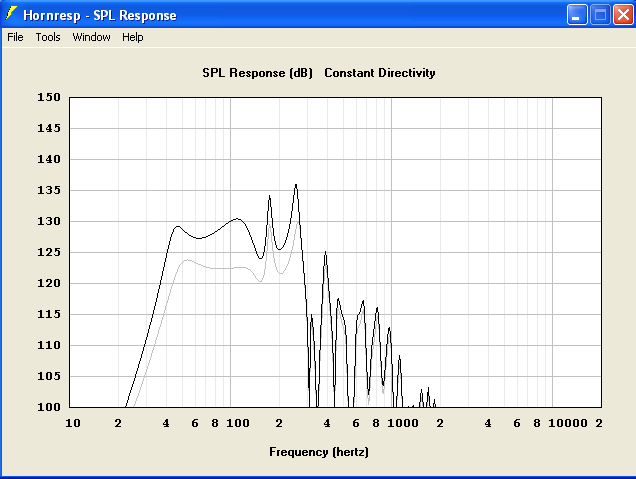Click the 100 dB axis value

(49, 407)
